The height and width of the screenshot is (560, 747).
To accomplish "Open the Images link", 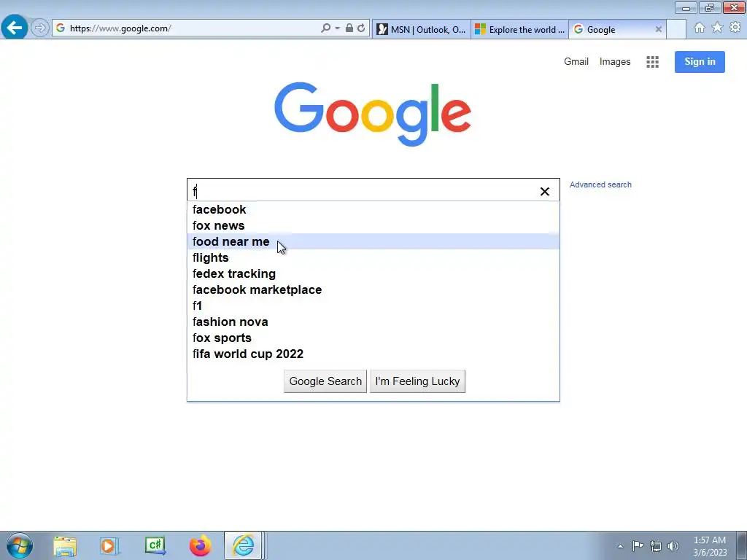I will pyautogui.click(x=614, y=61).
